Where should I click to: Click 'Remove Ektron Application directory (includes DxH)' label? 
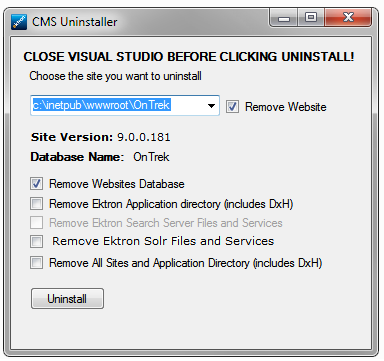(x=171, y=204)
